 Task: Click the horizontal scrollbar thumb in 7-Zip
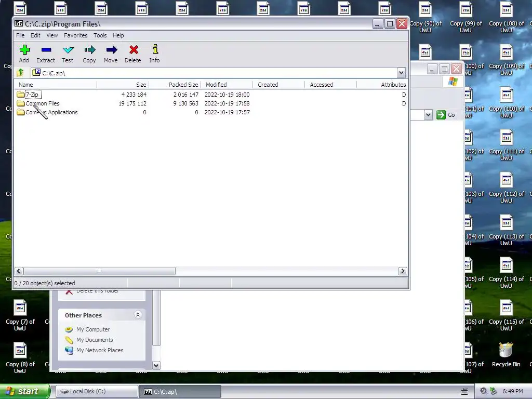[x=99, y=271]
